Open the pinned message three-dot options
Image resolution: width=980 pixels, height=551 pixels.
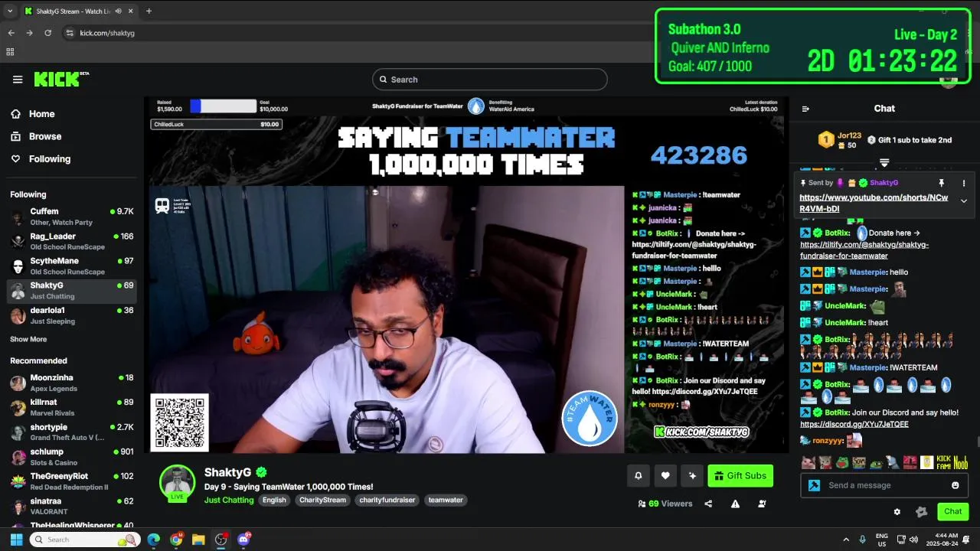click(x=964, y=183)
